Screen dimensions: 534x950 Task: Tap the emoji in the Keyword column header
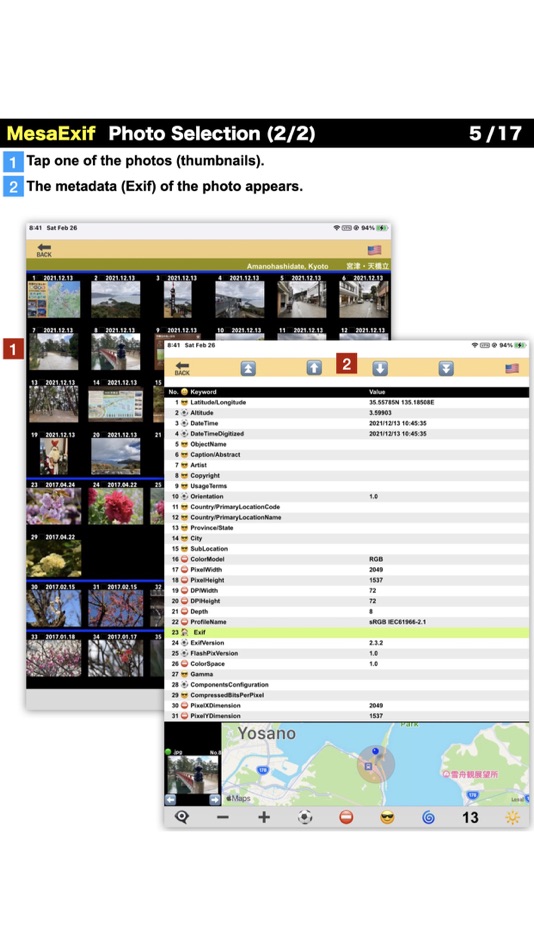[x=184, y=392]
